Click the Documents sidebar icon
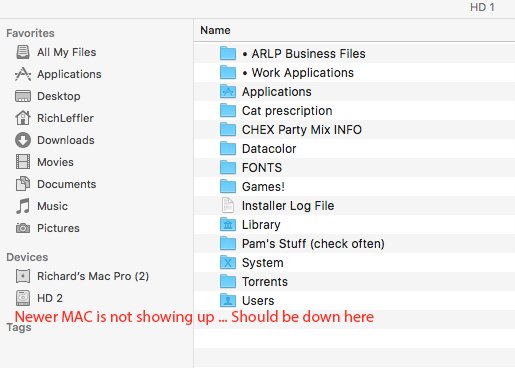The width and height of the screenshot is (515, 368). (x=23, y=184)
